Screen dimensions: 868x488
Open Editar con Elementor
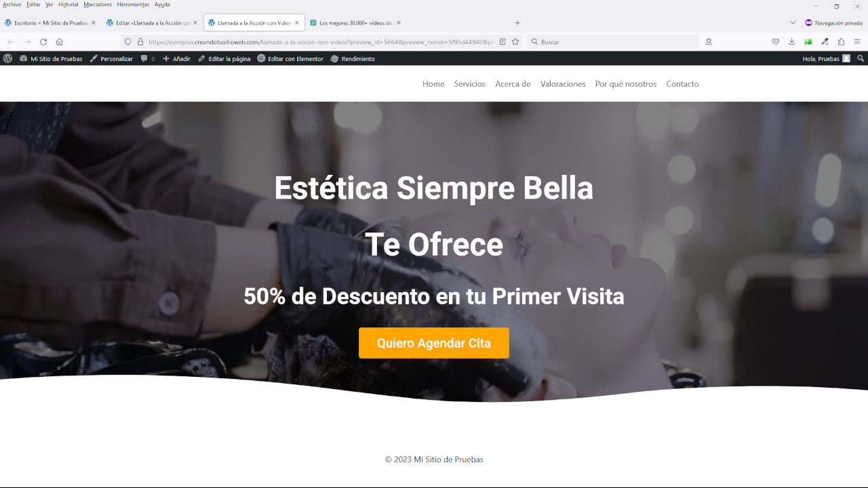(290, 59)
